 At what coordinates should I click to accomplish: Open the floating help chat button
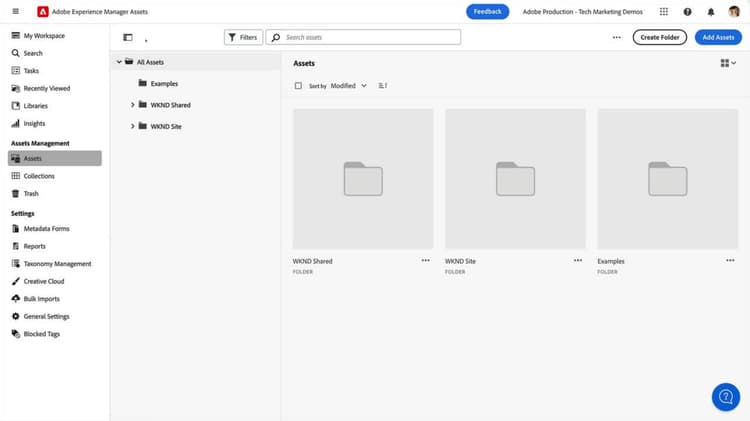coord(726,397)
